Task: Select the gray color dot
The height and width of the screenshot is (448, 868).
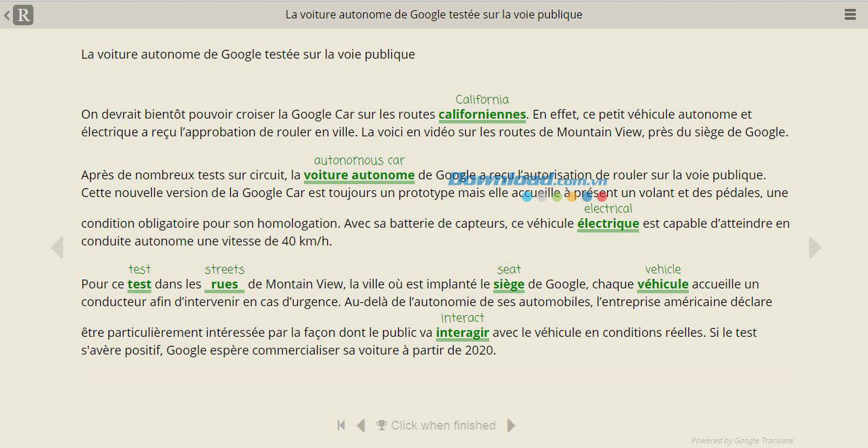Action: click(542, 196)
